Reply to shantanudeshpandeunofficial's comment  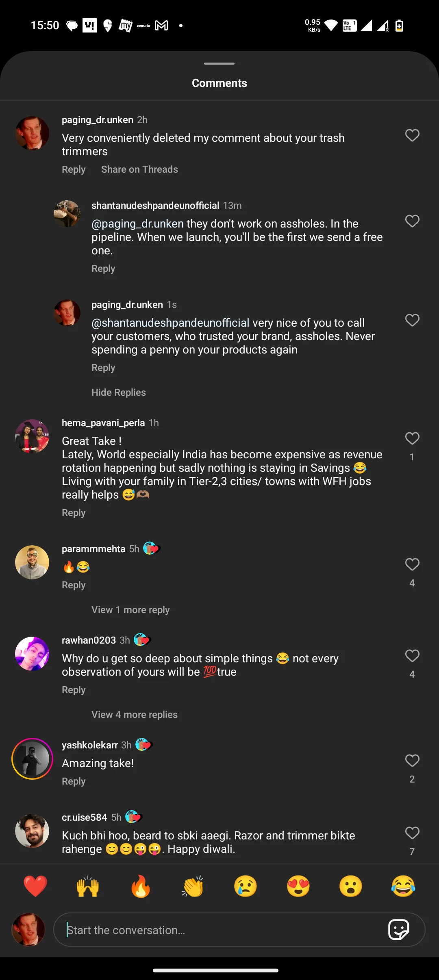[103, 269]
